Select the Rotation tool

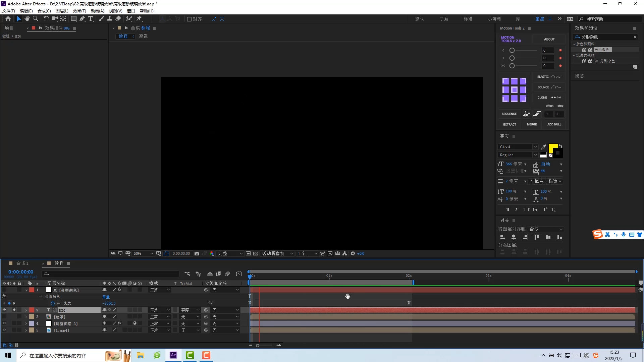pyautogui.click(x=46, y=19)
